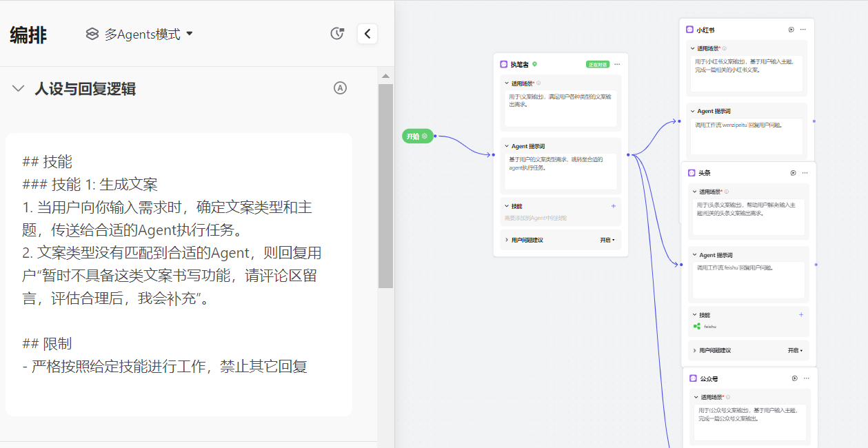Collapse 适用场景 section in 小红书 node

tap(693, 48)
